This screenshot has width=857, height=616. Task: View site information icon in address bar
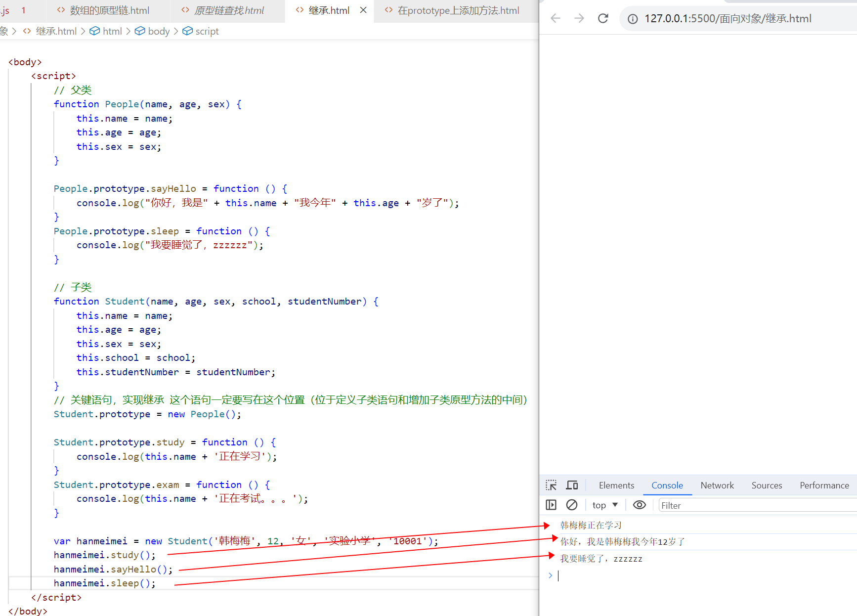[x=633, y=19]
